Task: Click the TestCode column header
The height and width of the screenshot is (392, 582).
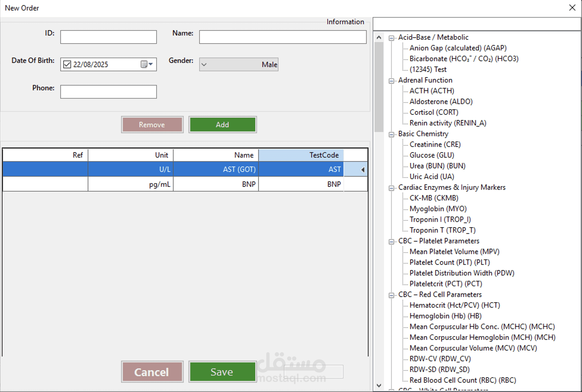Action: 301,155
